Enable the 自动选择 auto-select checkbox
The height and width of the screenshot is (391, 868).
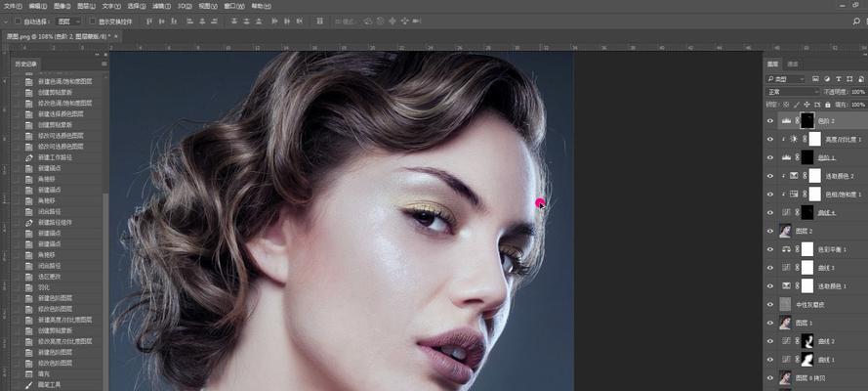point(18,22)
